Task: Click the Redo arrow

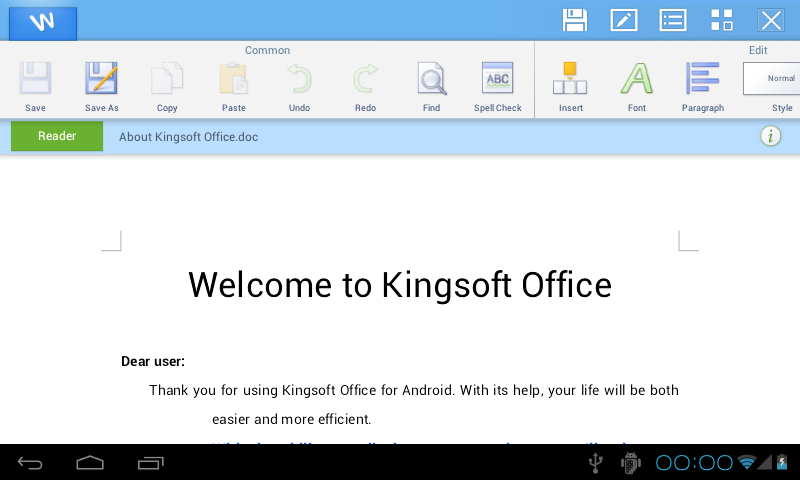Action: (x=365, y=86)
